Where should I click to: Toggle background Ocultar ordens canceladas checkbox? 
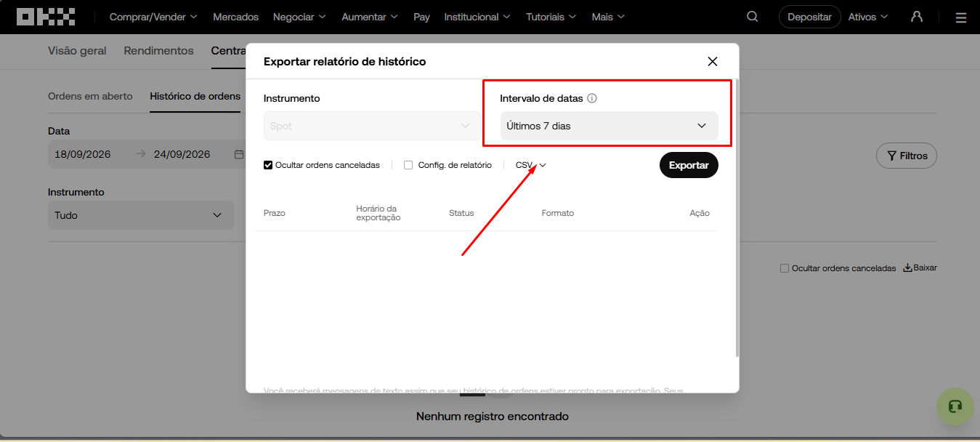784,268
